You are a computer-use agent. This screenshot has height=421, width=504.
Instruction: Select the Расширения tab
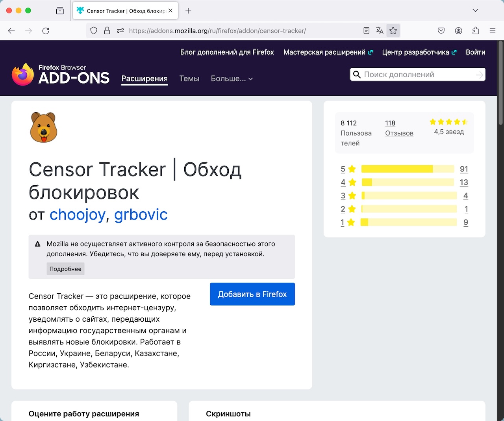pos(145,78)
